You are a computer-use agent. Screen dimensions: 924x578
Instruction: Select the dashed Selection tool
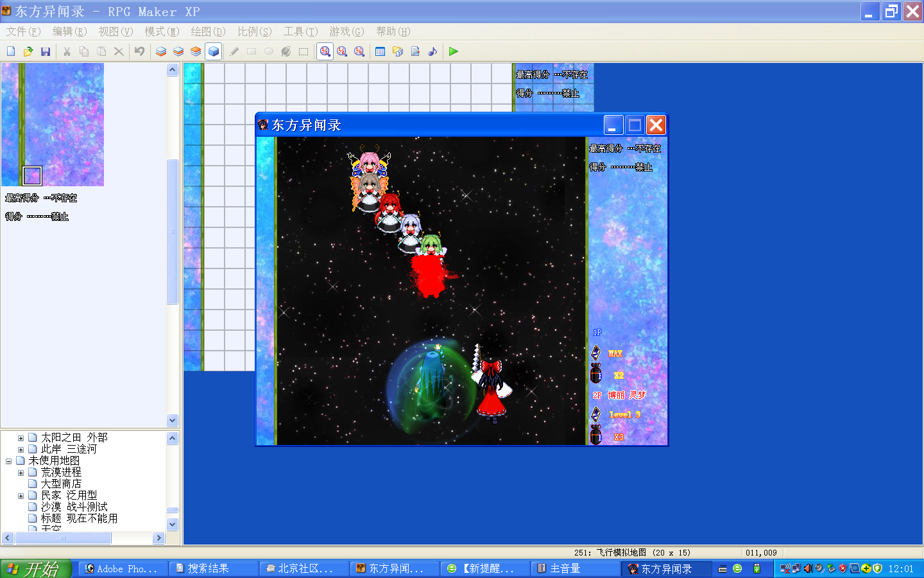click(x=304, y=51)
